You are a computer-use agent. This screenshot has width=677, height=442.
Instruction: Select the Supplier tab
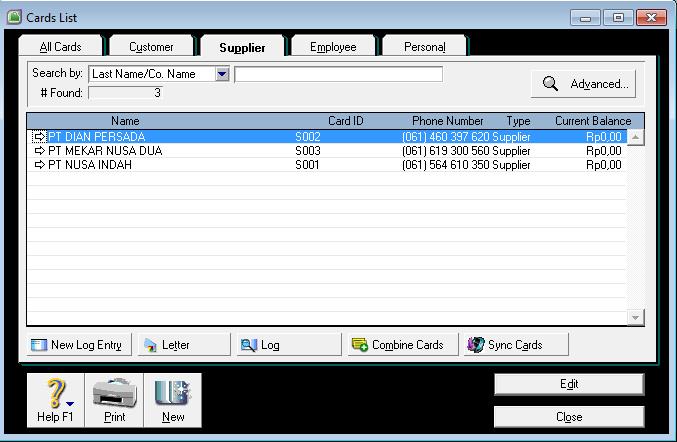click(242, 47)
